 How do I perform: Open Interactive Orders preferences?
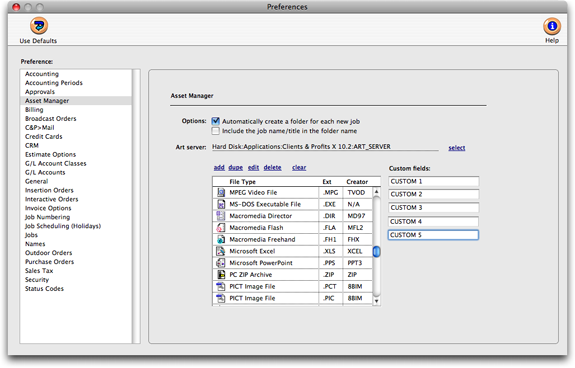(x=76, y=199)
